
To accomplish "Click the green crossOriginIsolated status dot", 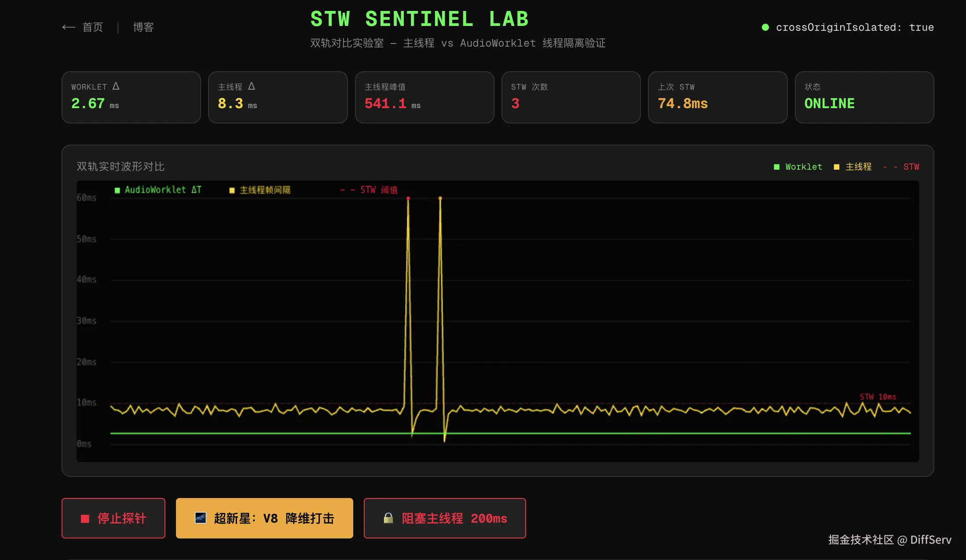I will (765, 27).
